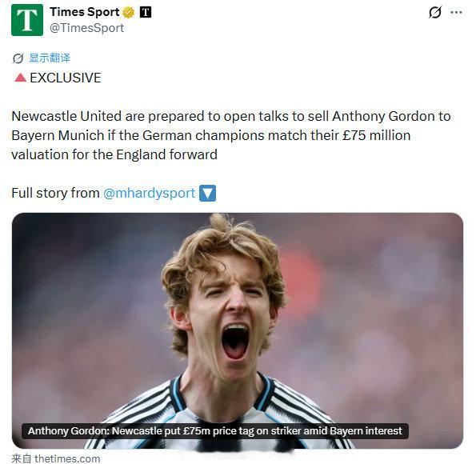Click the red triangle emoji before EXCLUSIVE
The height and width of the screenshot is (464, 476).
point(20,78)
